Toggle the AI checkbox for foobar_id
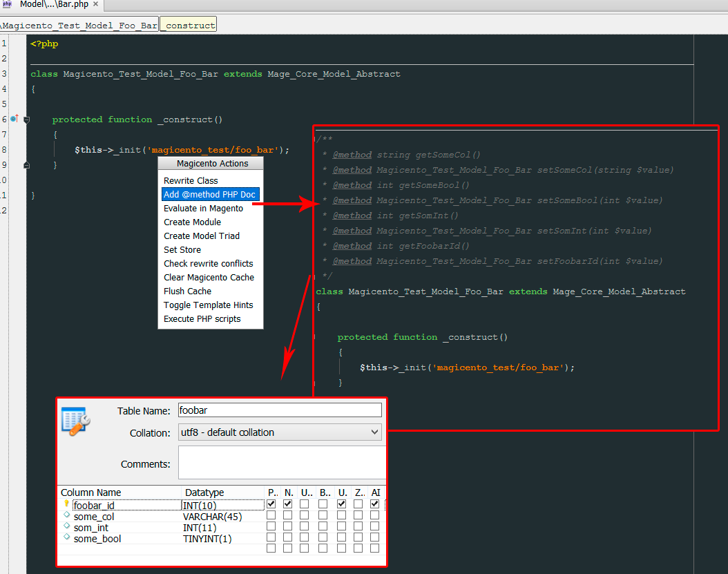This screenshot has width=728, height=574. [374, 504]
